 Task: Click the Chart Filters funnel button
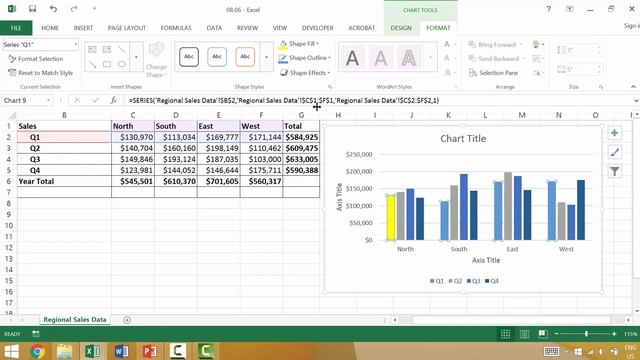point(614,171)
